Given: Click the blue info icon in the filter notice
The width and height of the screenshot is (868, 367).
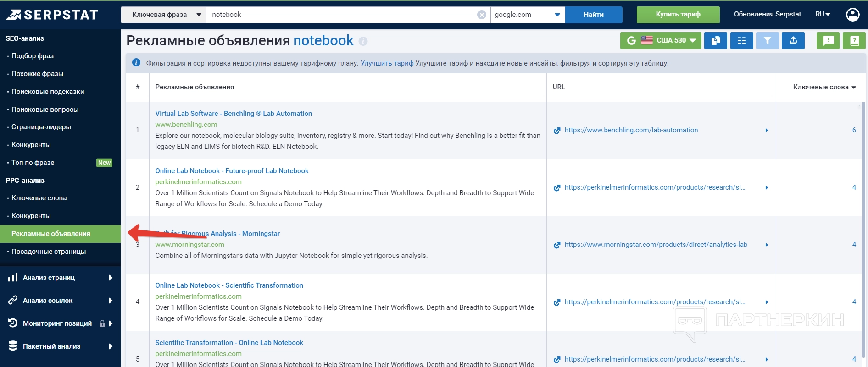Looking at the screenshot, I should coord(136,63).
